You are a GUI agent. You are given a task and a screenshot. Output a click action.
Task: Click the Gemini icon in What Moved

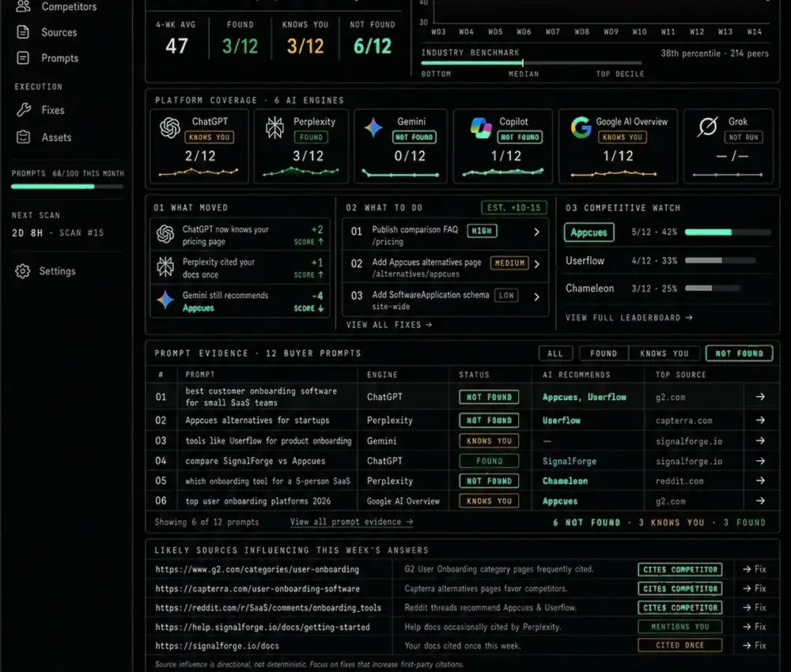click(x=165, y=300)
